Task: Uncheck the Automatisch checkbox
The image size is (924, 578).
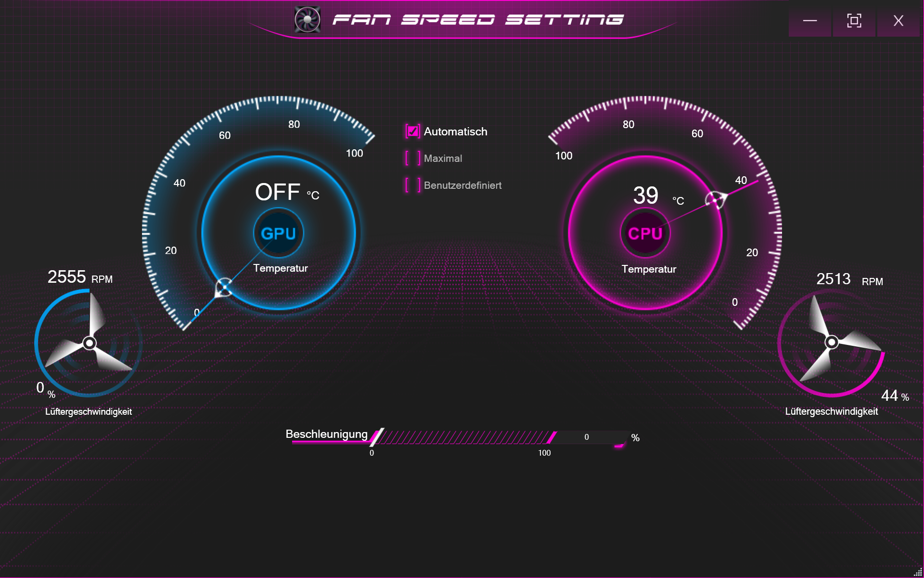Action: coord(412,131)
